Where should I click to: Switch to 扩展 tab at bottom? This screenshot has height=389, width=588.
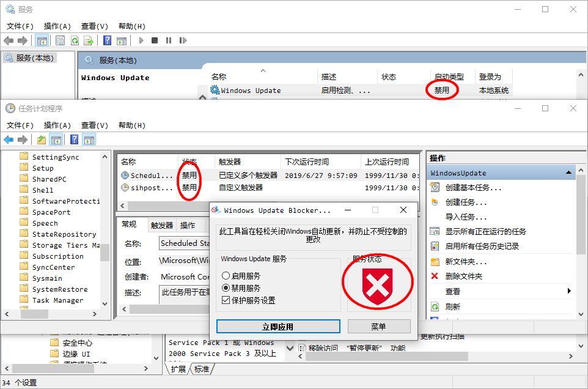point(178,369)
